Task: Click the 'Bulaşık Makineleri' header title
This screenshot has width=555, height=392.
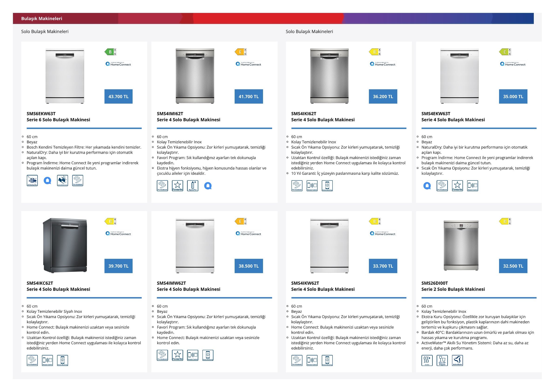Action: pos(41,18)
